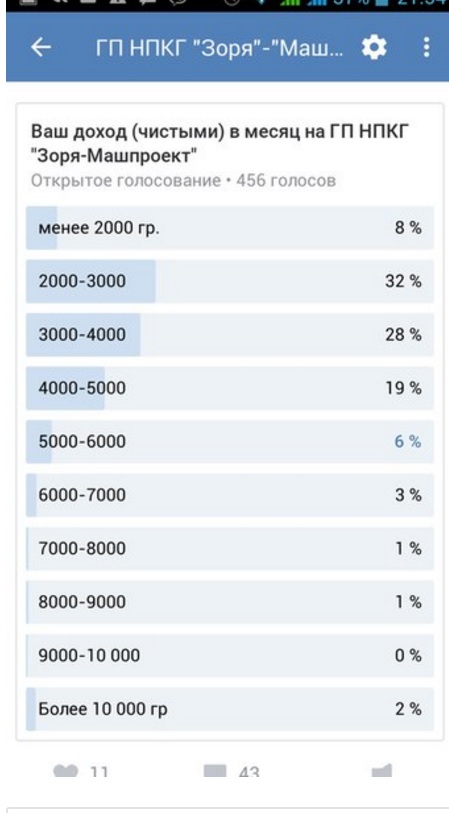The height and width of the screenshot is (813, 449).
Task: Choose the 3000-4000 poll answer
Action: click(230, 334)
